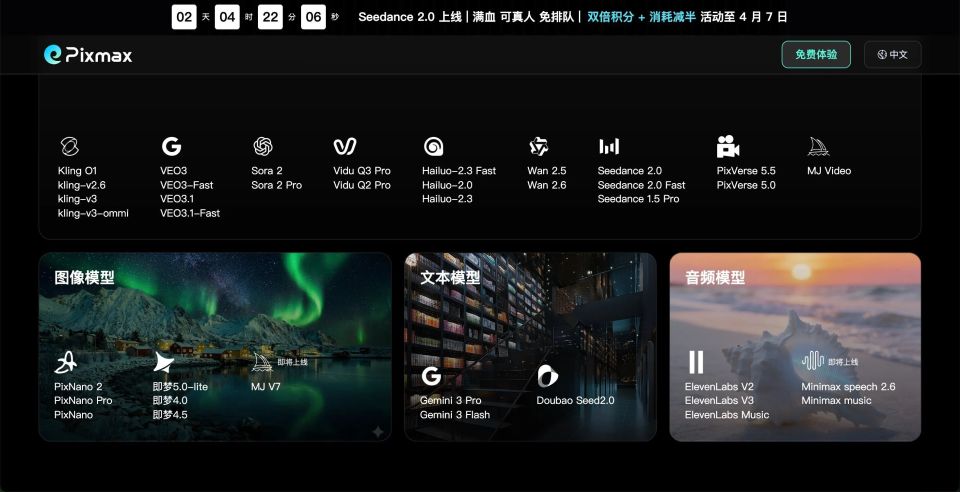The width and height of the screenshot is (960, 492).
Task: Select the MJ Video model
Action: pos(829,171)
